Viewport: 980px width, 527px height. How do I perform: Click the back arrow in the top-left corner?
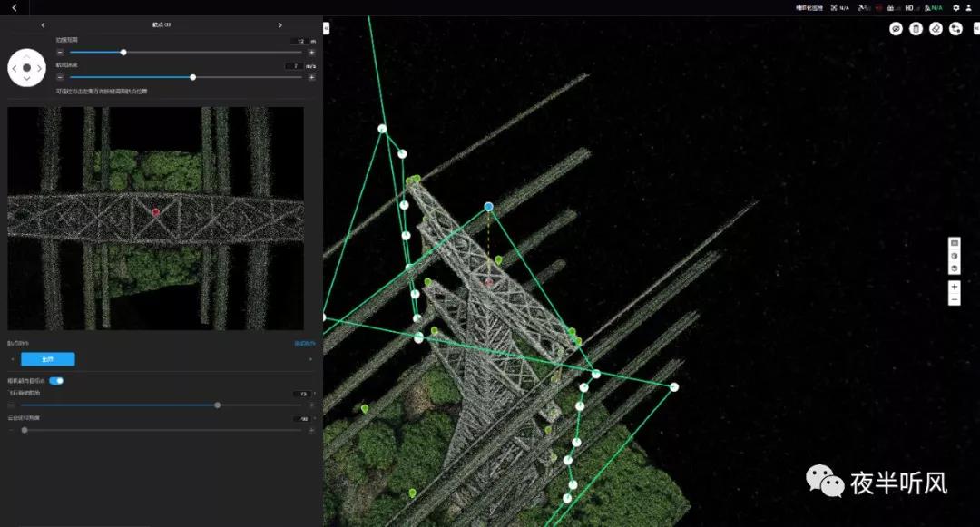14,8
